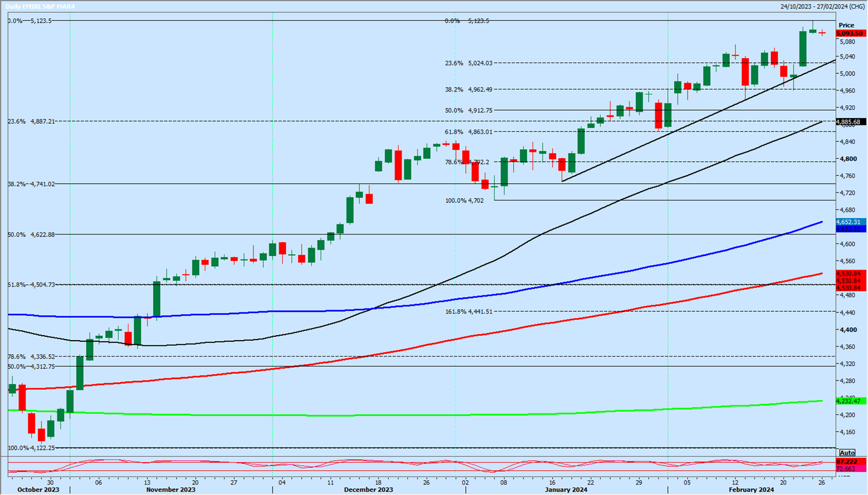Click the 78.6% 4,336.52 retracement label
868x495 pixels.
coord(31,357)
